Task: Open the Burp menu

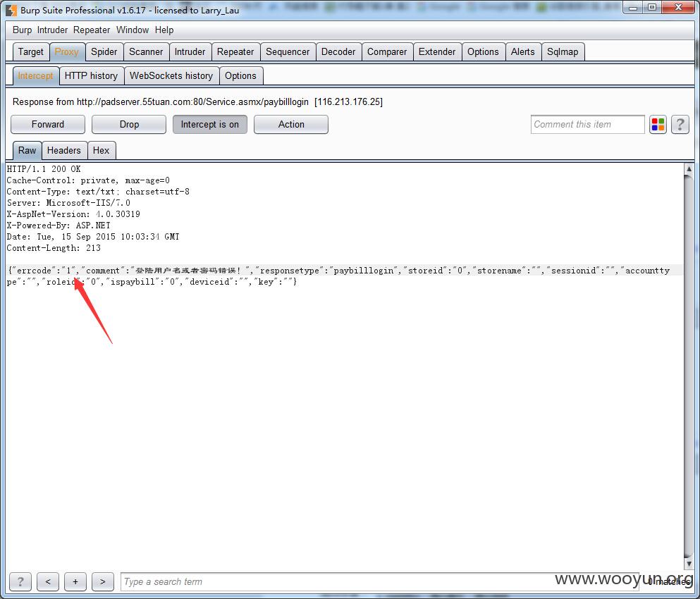Action: coord(22,30)
